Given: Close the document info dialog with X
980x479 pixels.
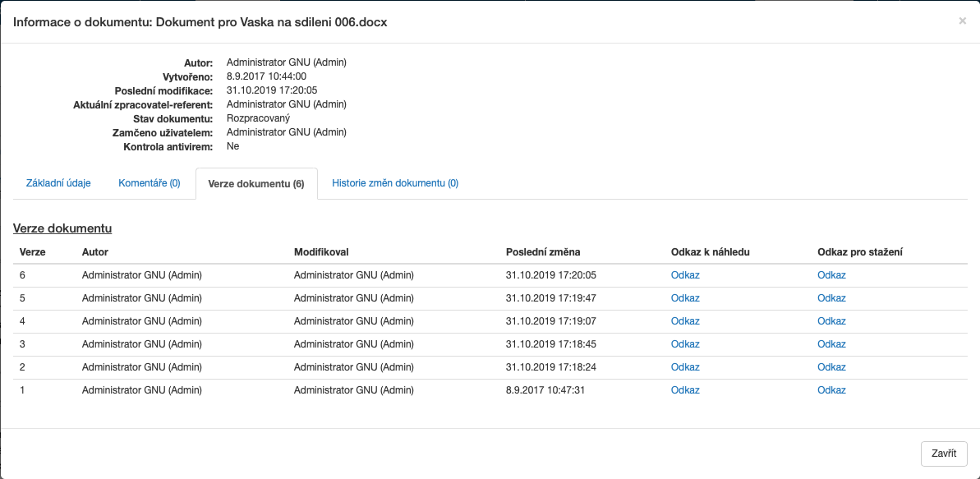Looking at the screenshot, I should [x=962, y=21].
